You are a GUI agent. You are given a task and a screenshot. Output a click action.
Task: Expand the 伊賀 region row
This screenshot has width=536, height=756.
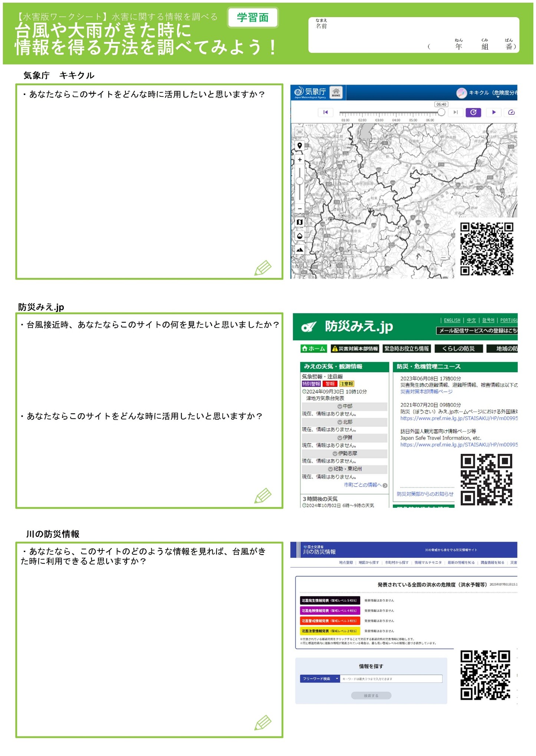click(x=345, y=438)
